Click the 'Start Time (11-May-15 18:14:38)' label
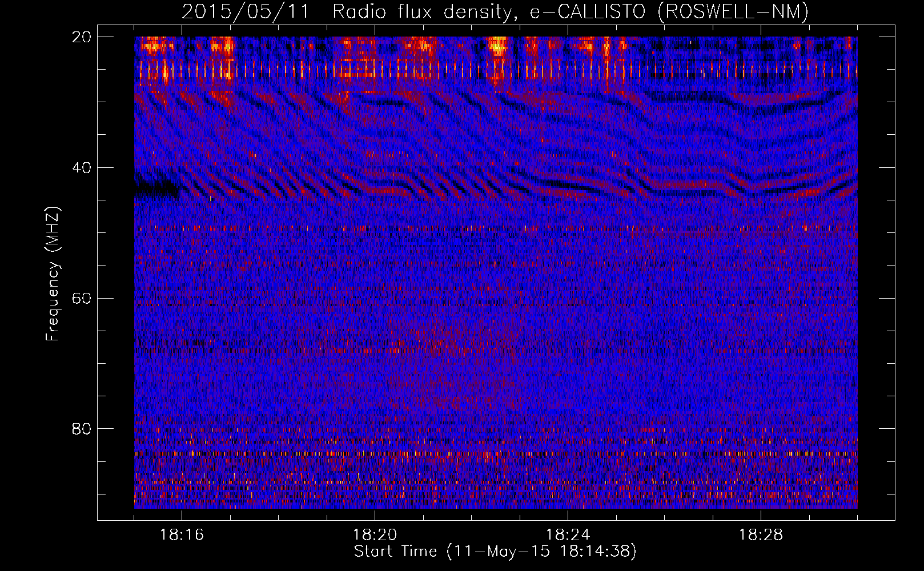924x571 pixels. 495,552
